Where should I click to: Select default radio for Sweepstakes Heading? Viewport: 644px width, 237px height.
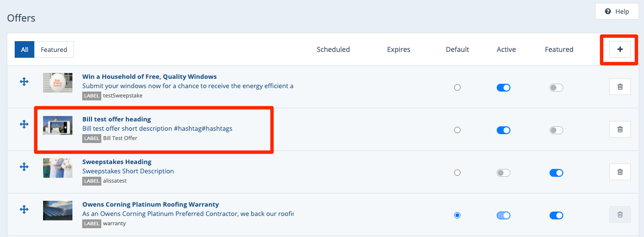pos(457,173)
